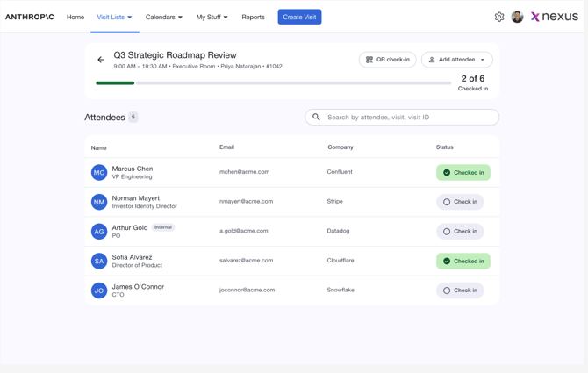Open the user profile avatar menu
588x373 pixels.
click(x=517, y=17)
